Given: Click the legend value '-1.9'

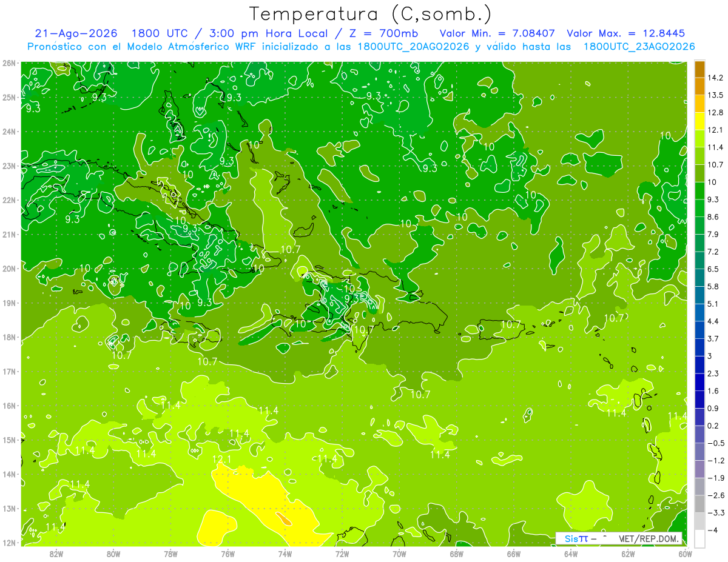Looking at the screenshot, I should coord(716,478).
